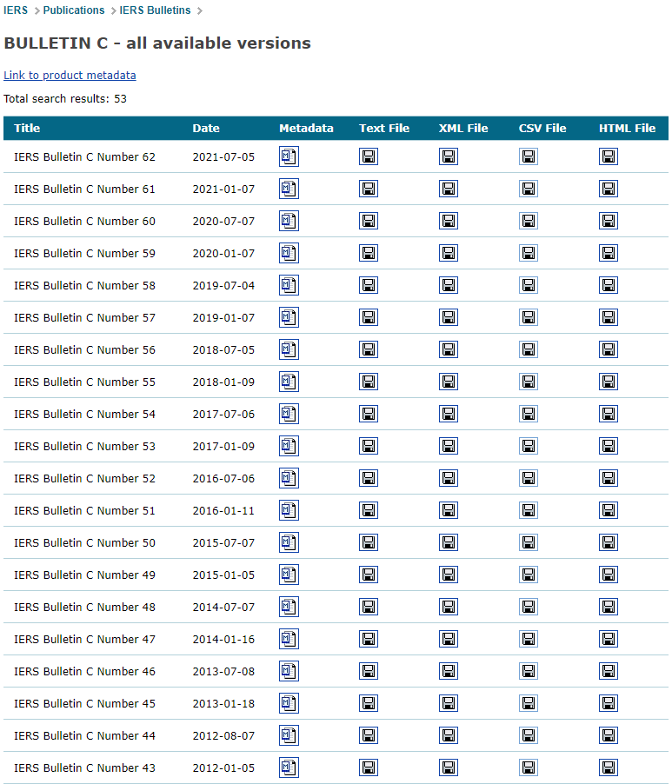Select date 2016-01-11
This screenshot has width=672, height=784.
pos(223,510)
